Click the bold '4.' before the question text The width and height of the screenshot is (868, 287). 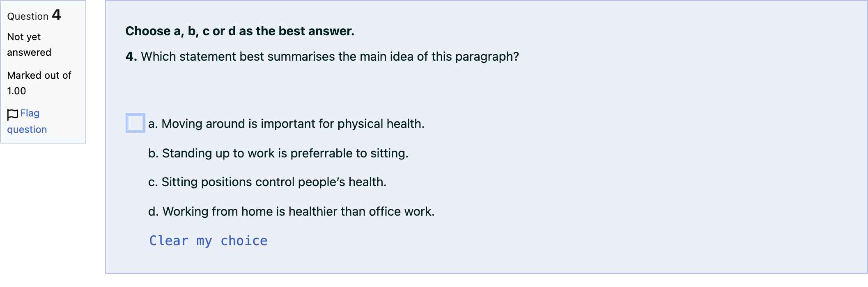[131, 56]
